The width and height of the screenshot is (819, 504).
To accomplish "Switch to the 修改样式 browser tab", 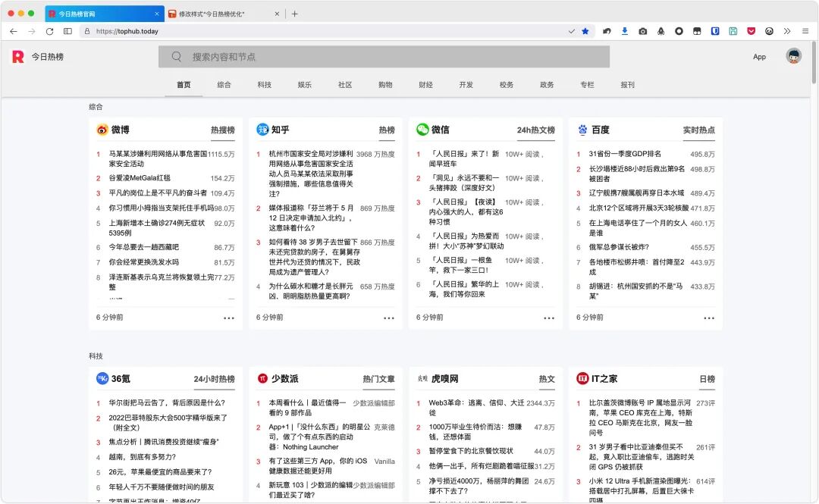I will tap(224, 14).
